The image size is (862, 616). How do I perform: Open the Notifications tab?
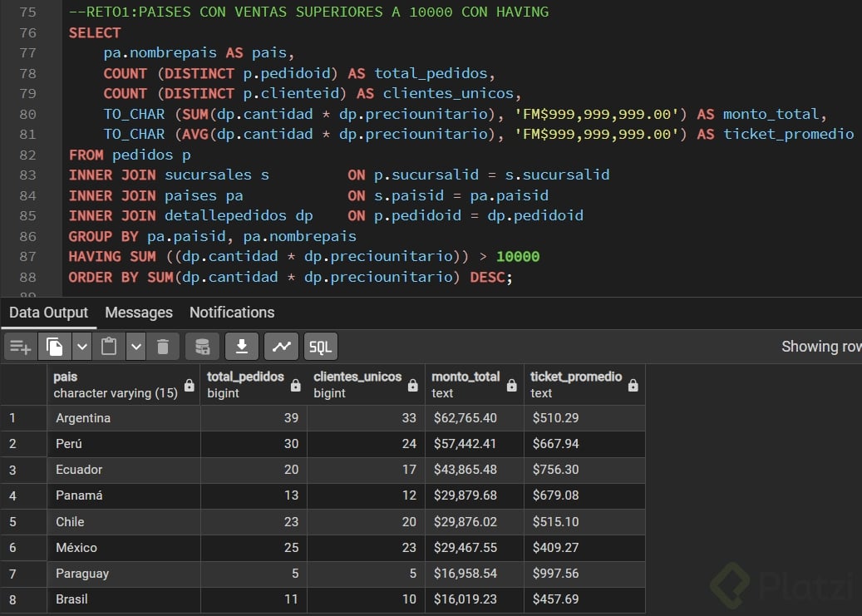tap(232, 313)
